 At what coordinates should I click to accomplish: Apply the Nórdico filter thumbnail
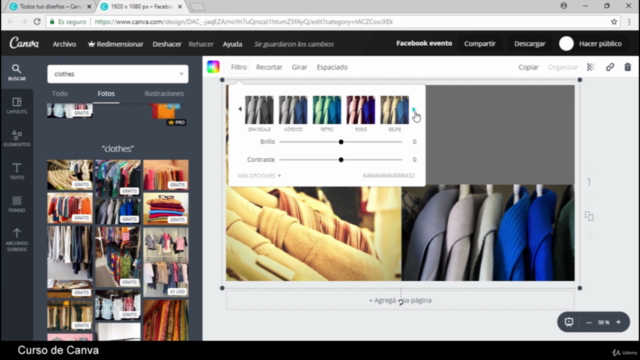click(x=293, y=110)
